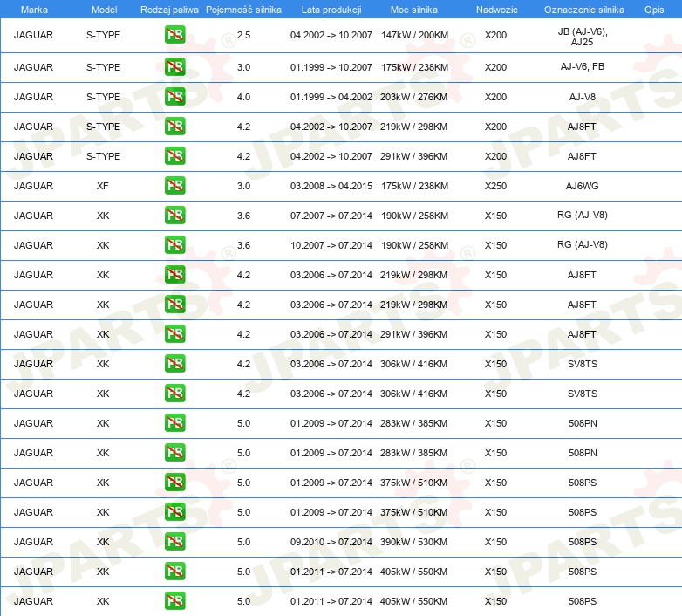The width and height of the screenshot is (682, 616).
Task: Click fuel icon for XK 3.6 from 10.2007
Action: click(x=174, y=245)
